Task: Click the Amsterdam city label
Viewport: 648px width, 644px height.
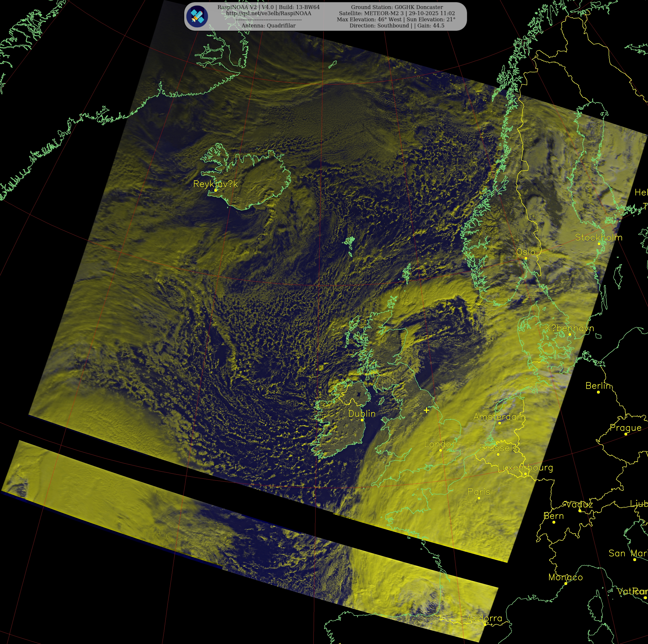Action: (x=499, y=417)
